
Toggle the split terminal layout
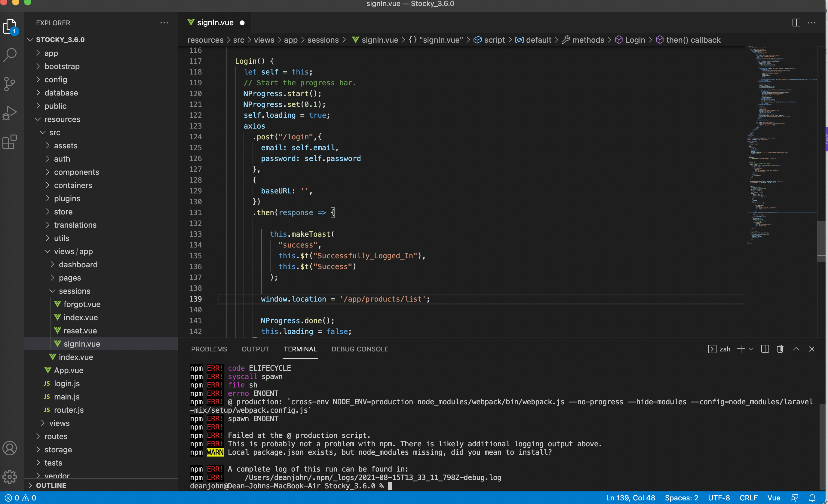(x=765, y=349)
